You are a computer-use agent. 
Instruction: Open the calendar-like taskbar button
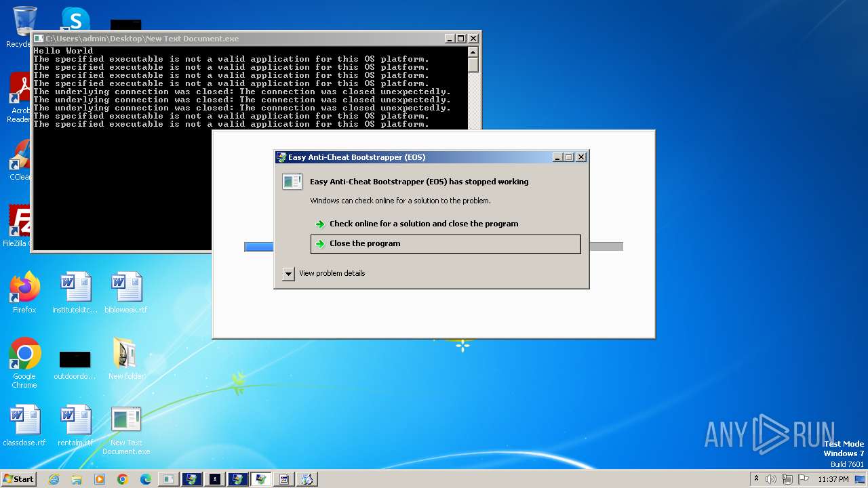point(283,479)
